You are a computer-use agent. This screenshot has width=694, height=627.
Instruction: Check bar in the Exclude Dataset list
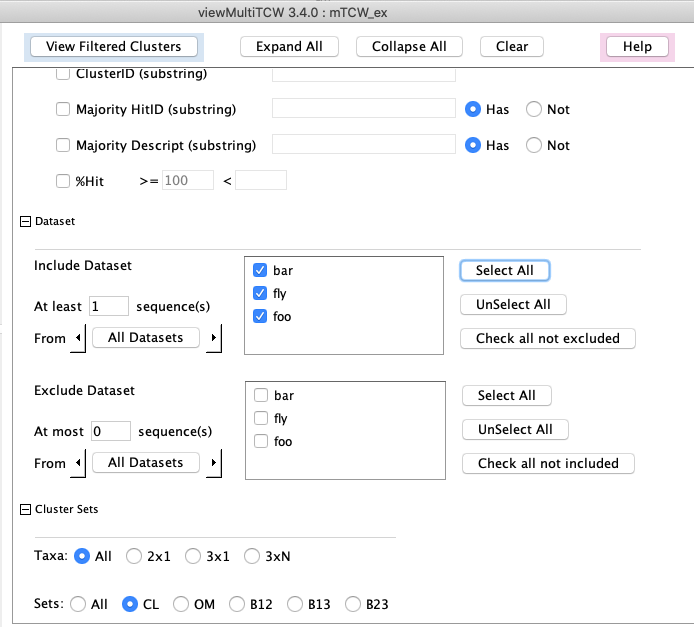(260, 395)
